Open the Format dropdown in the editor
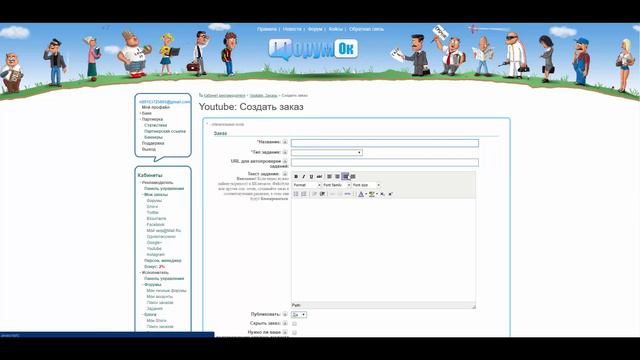Screen dimensions: 640x360 coord(307,185)
